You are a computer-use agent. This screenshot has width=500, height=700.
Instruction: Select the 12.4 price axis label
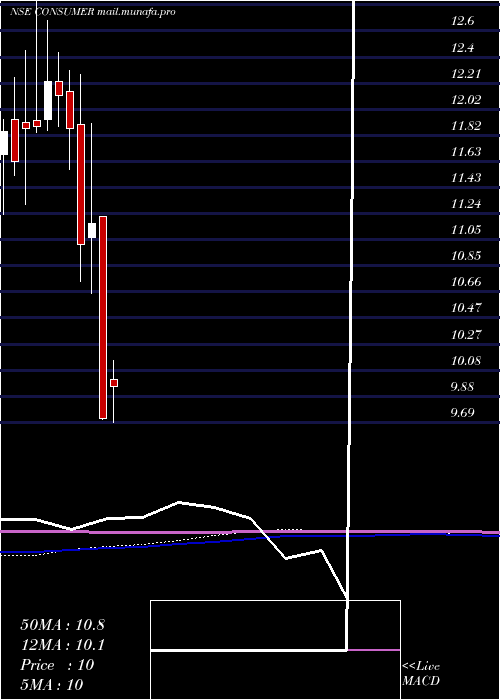click(462, 47)
